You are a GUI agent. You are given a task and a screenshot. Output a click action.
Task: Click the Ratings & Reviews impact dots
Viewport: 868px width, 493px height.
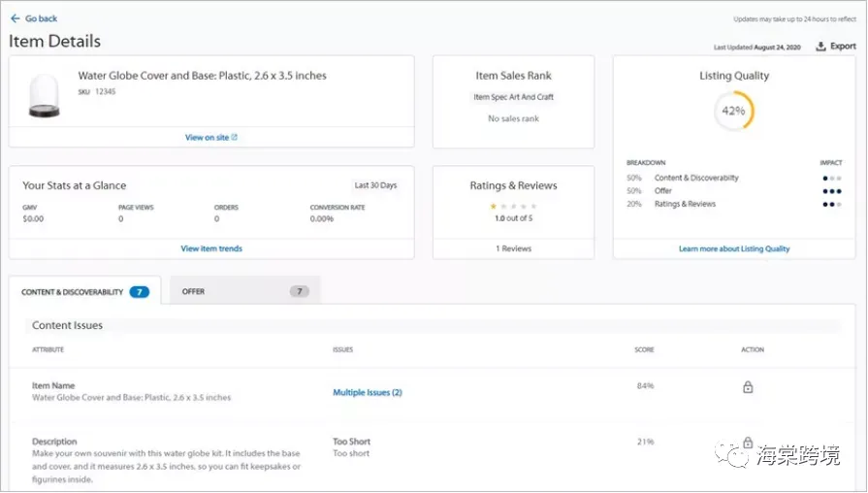coord(832,205)
